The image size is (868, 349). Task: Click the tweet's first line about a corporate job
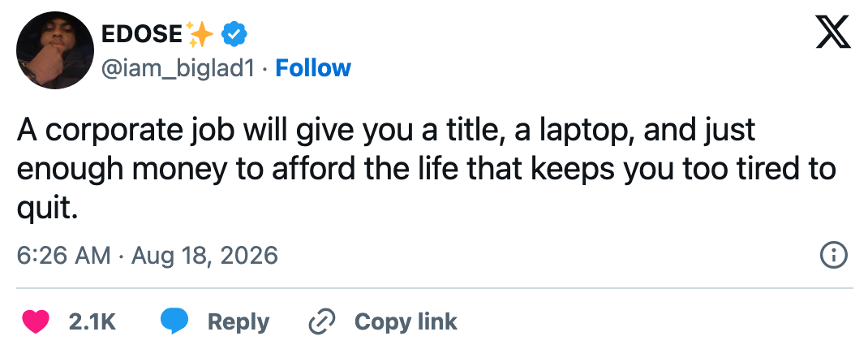click(386, 131)
